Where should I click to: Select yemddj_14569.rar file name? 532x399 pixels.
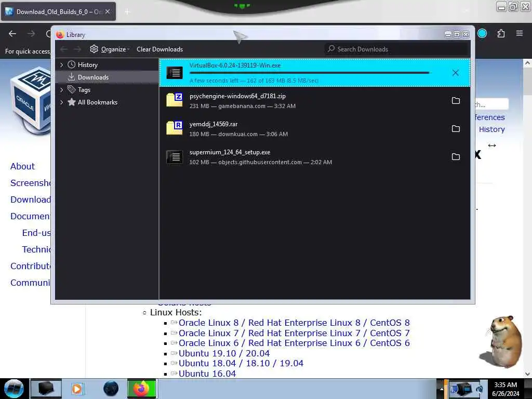[x=214, y=124]
